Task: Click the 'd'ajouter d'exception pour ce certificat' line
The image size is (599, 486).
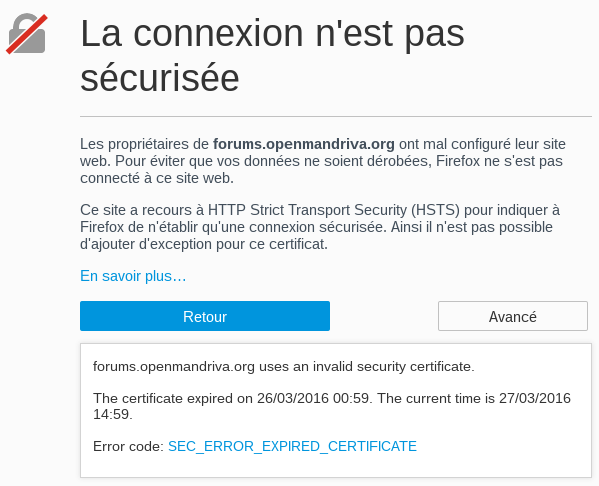Action: click(204, 244)
